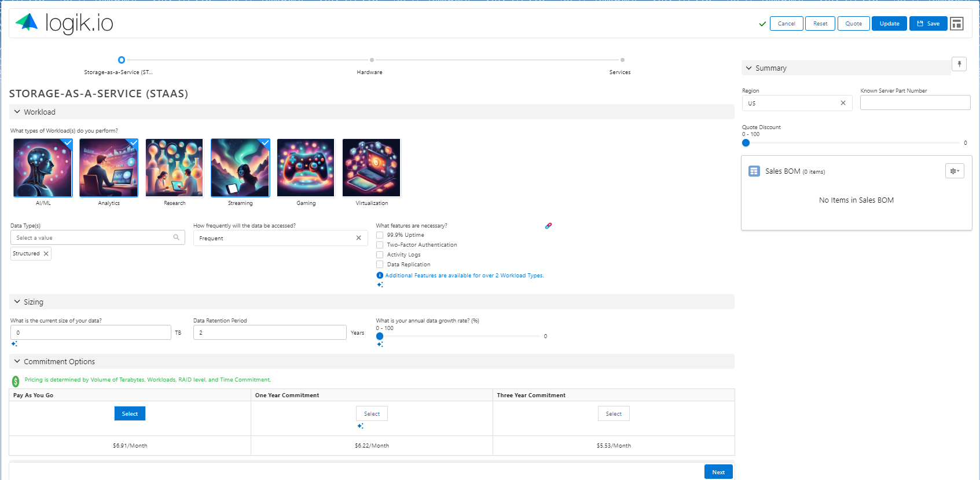
Task: Go to the Services step
Action: 622,60
